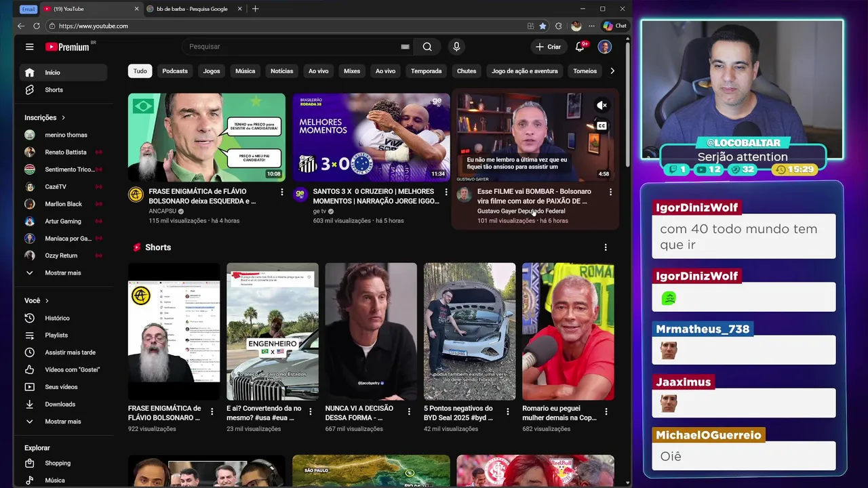
Task: Switch to bb de barba Google tab
Action: tap(193, 9)
